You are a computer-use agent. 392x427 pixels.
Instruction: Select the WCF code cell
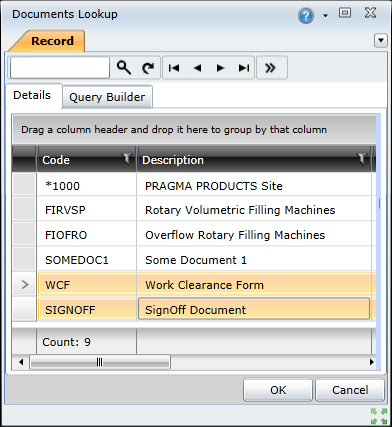click(x=86, y=285)
